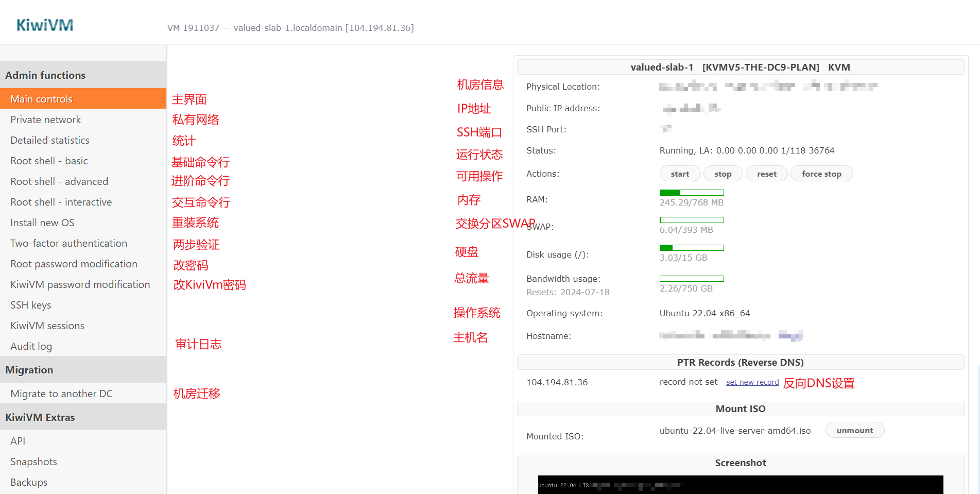This screenshot has width=980, height=494.
Task: Open Root shell - basic
Action: 49,161
